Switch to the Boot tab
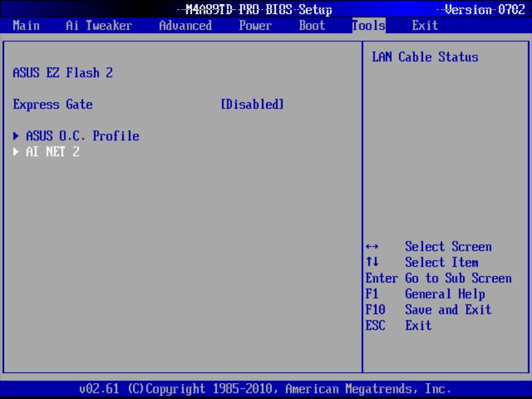This screenshot has height=399, width=532. coord(311,25)
